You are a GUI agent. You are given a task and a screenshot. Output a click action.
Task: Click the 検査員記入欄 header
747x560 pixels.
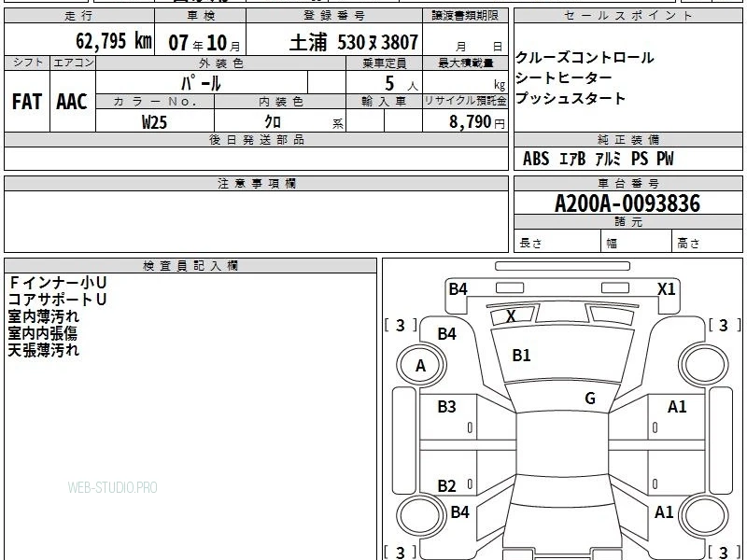[x=190, y=266]
